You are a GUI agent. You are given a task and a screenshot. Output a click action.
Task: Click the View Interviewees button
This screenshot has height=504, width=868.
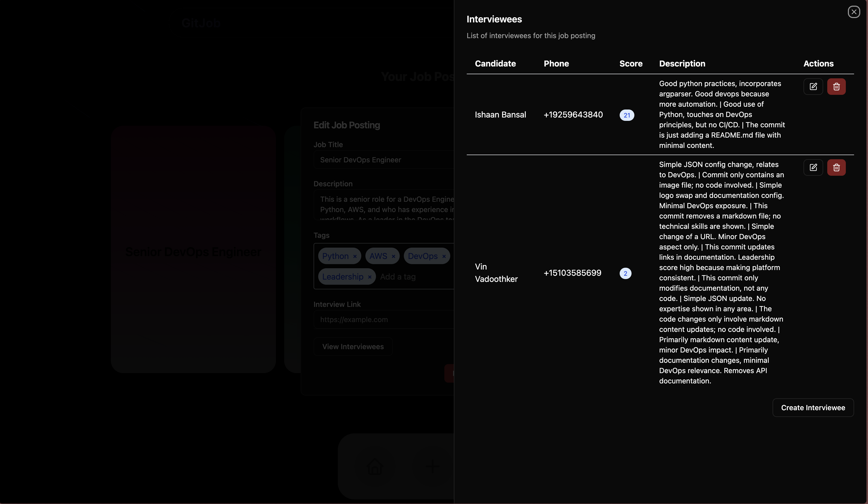tap(353, 347)
